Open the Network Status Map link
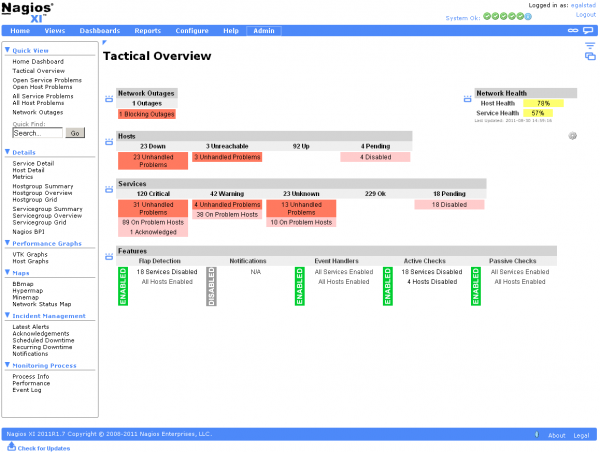 [x=41, y=304]
